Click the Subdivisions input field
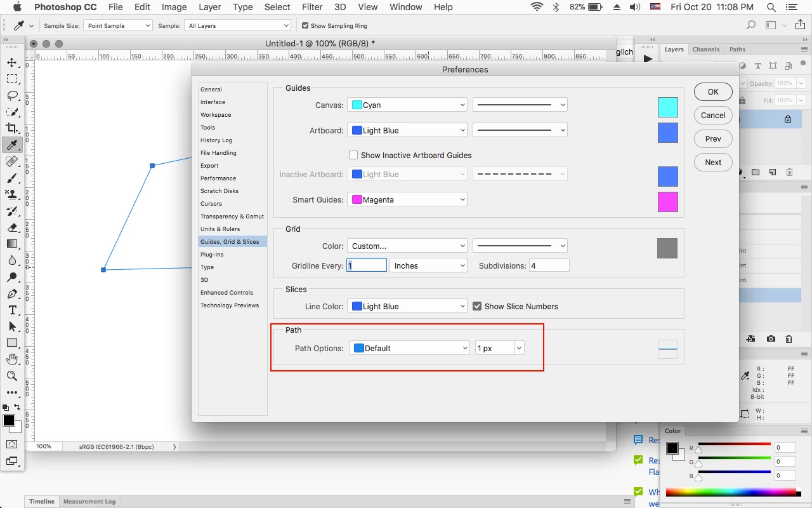The height and width of the screenshot is (508, 812). click(x=549, y=265)
